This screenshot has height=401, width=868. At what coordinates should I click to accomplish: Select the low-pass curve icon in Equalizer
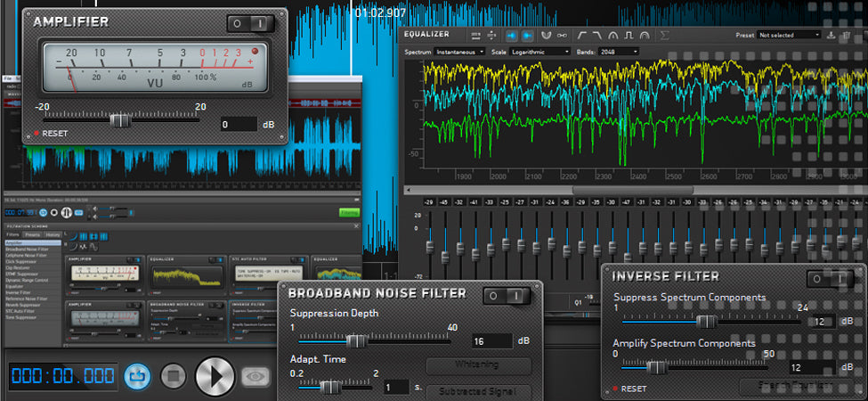(x=597, y=36)
